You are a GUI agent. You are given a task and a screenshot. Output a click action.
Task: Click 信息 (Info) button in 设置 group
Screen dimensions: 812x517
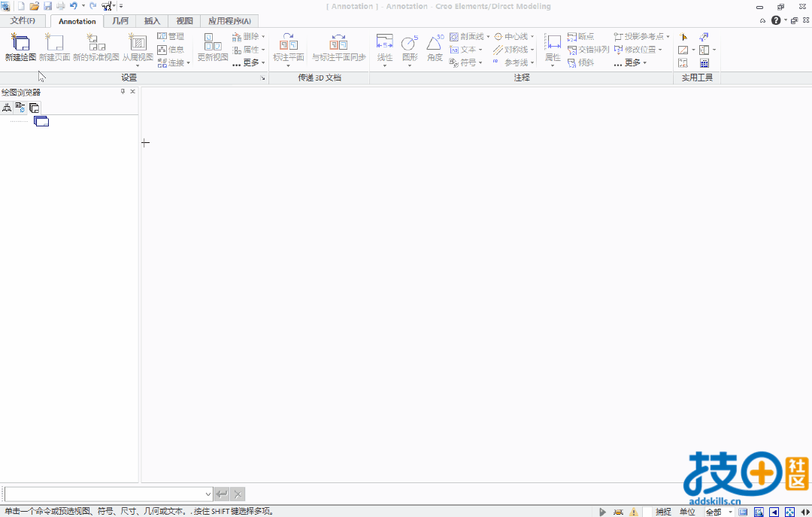point(171,49)
